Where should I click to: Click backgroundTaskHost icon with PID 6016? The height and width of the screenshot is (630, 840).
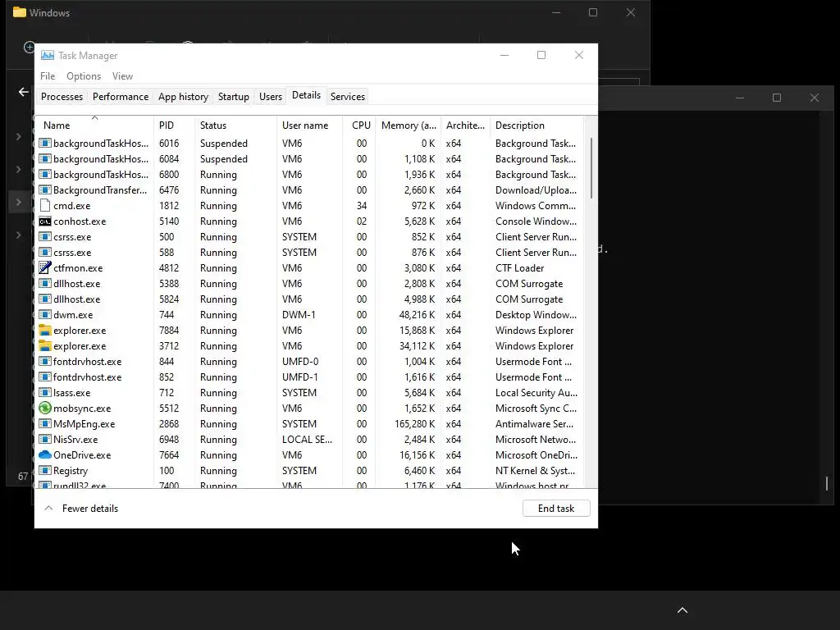tap(45, 144)
